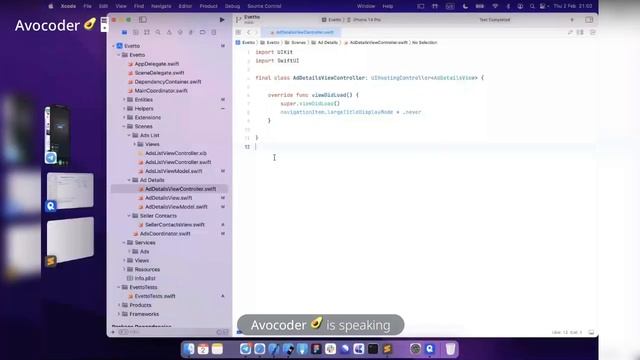Open AdDetailsViewModel.swift file
Viewport: 640px width, 360px height.
point(176,207)
